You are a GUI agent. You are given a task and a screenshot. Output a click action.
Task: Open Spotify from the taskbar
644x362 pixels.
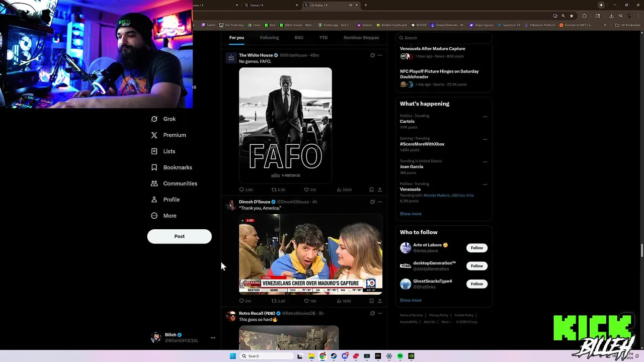click(x=400, y=356)
